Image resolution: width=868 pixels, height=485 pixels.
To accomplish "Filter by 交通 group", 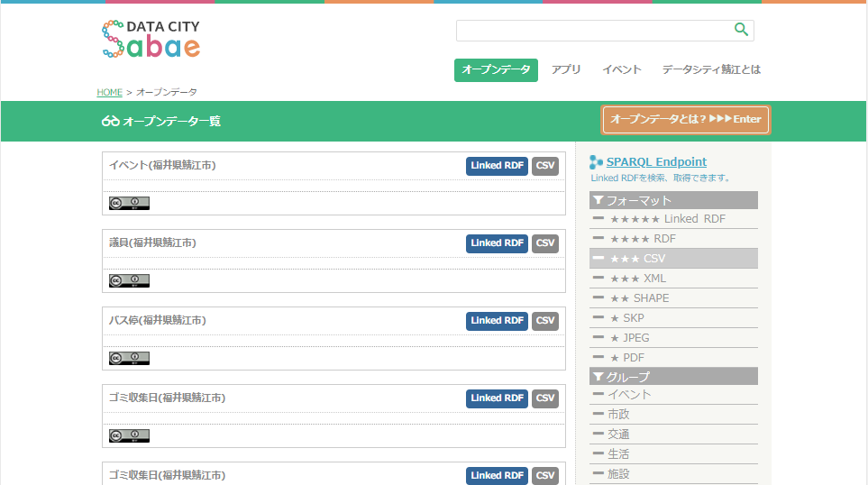I will (x=673, y=434).
